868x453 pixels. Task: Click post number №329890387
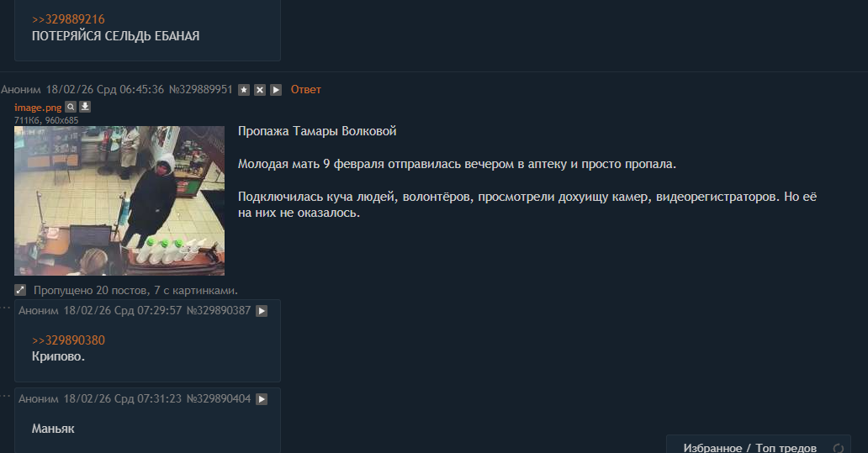click(219, 311)
